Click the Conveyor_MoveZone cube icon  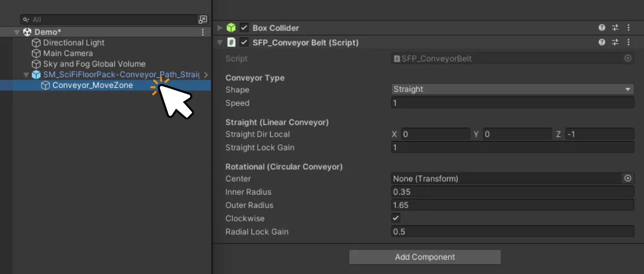point(46,85)
